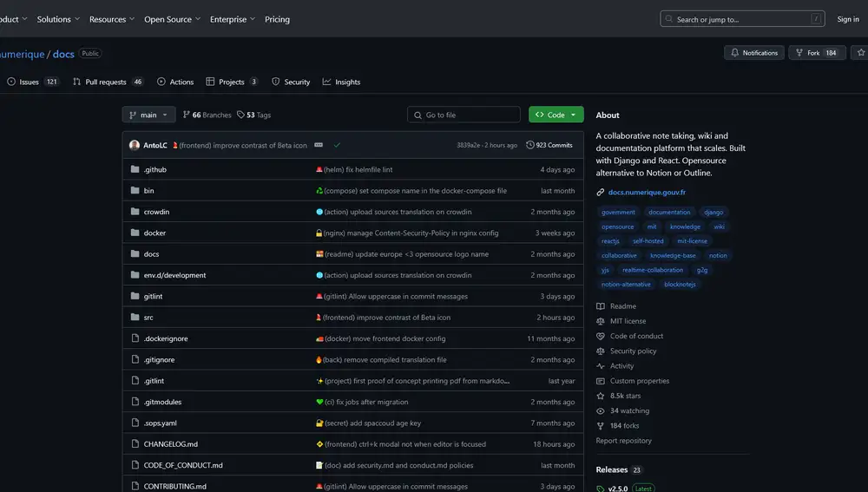Viewport: 868px width, 492px height.
Task: Click the notion-alternative topic tag
Action: click(x=626, y=285)
